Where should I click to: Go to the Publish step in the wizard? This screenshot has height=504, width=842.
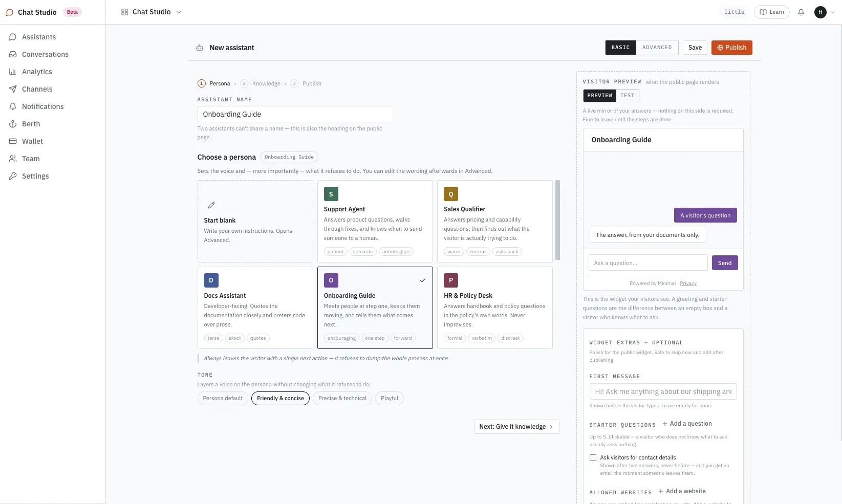point(306,83)
